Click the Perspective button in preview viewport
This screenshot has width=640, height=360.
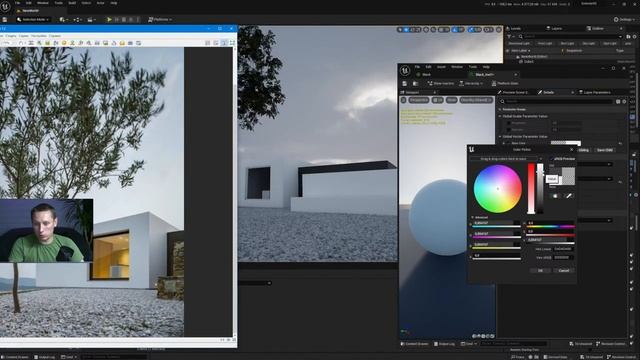point(418,100)
